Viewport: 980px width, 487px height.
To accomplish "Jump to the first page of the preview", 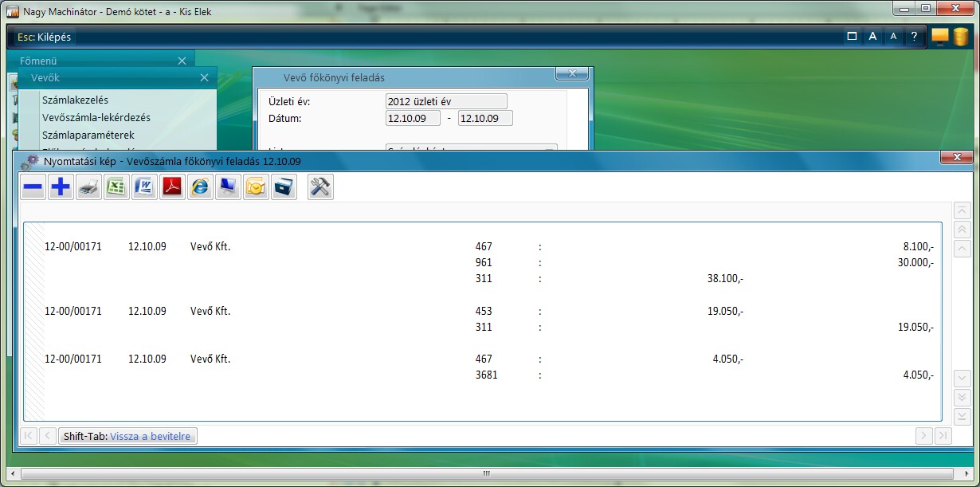I will [x=28, y=436].
